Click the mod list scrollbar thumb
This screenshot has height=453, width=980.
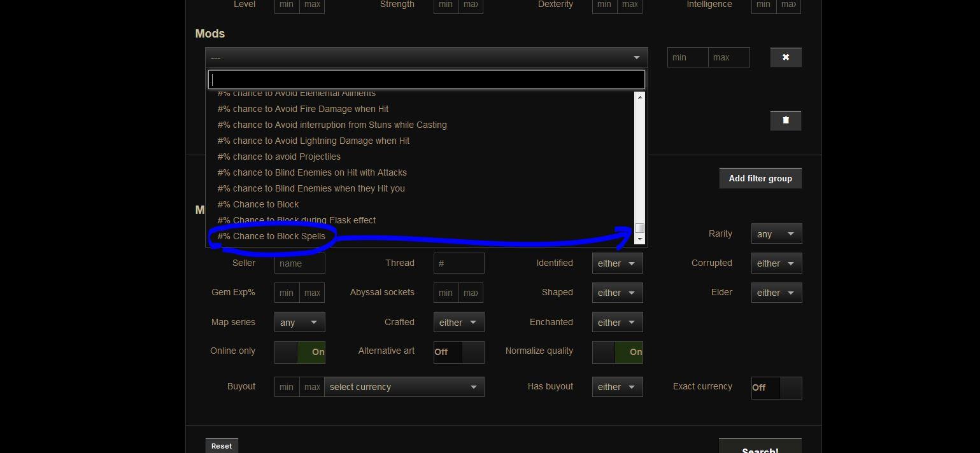639,228
